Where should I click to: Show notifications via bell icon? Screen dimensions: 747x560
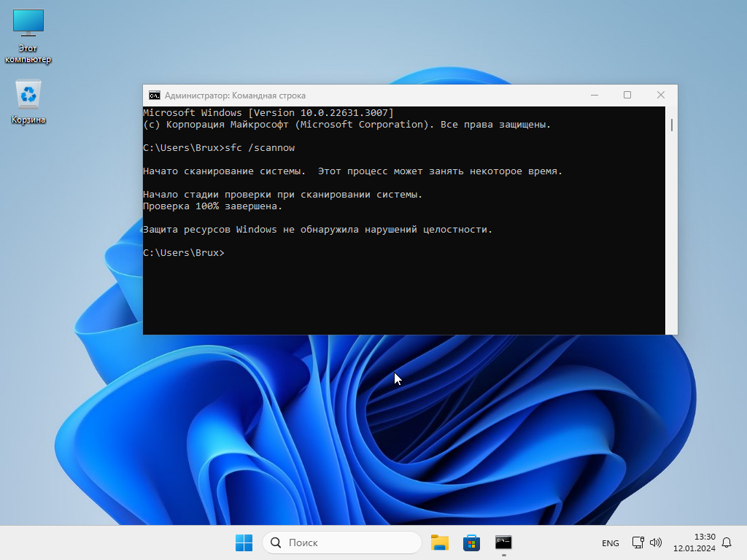(x=727, y=542)
